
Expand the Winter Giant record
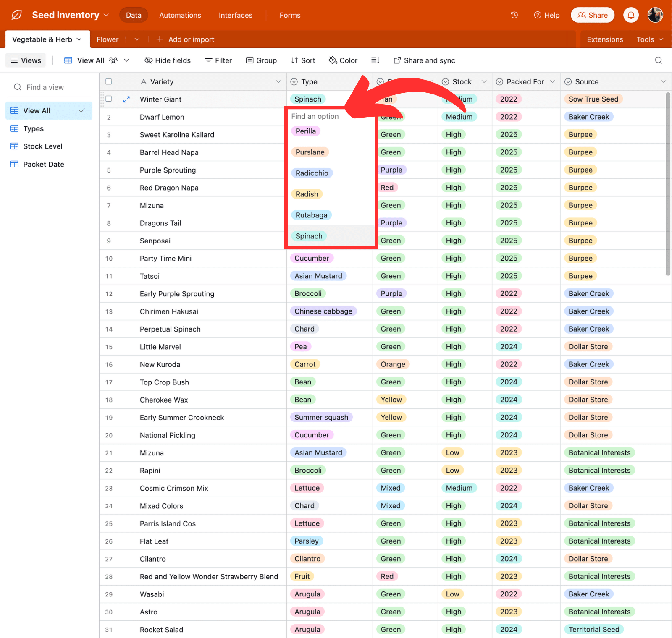coord(126,99)
